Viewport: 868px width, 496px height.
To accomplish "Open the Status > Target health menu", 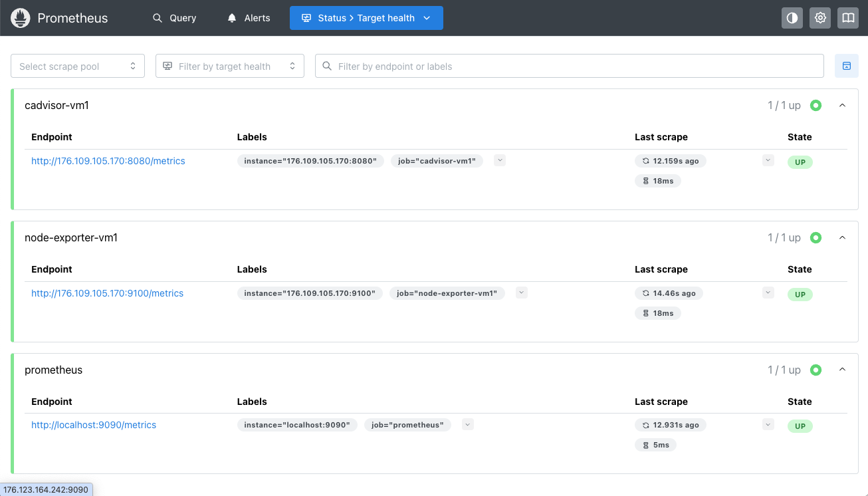I will [366, 18].
